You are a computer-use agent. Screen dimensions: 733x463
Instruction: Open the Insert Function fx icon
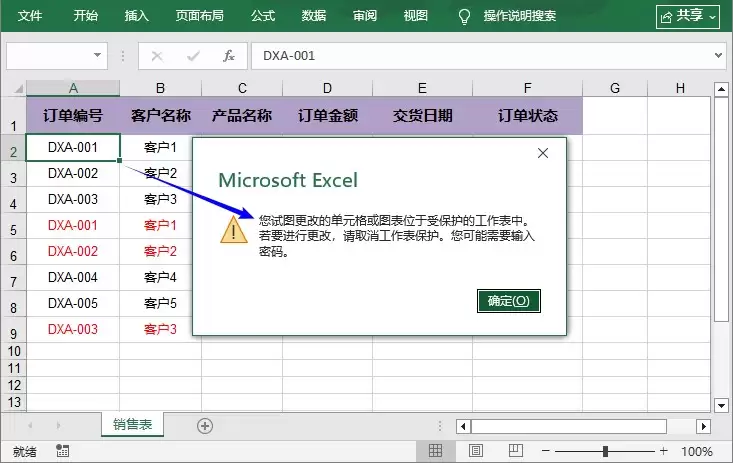click(229, 56)
